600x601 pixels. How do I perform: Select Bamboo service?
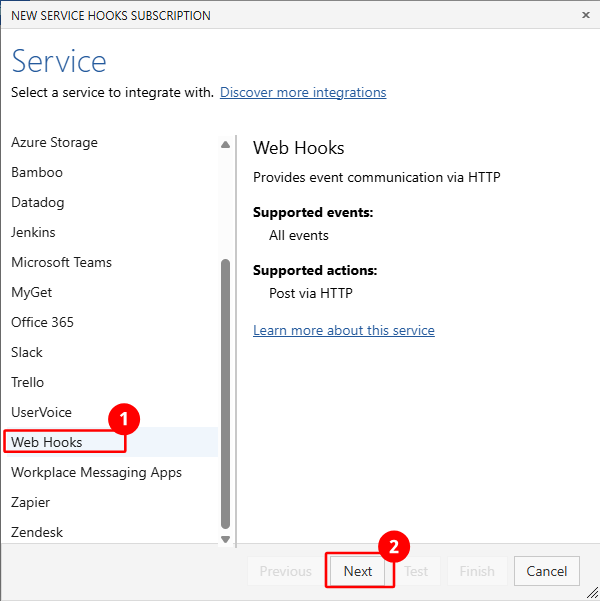coord(110,172)
